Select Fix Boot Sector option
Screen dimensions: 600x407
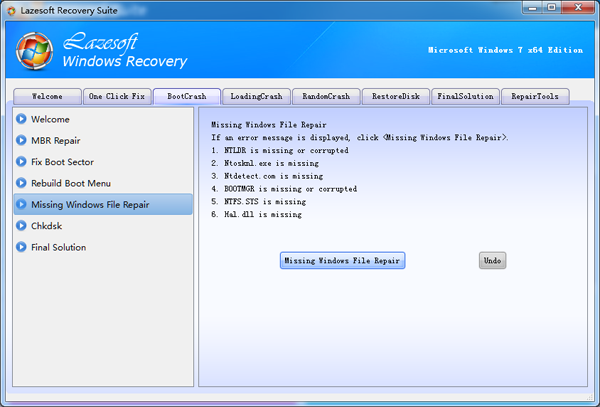pos(103,162)
